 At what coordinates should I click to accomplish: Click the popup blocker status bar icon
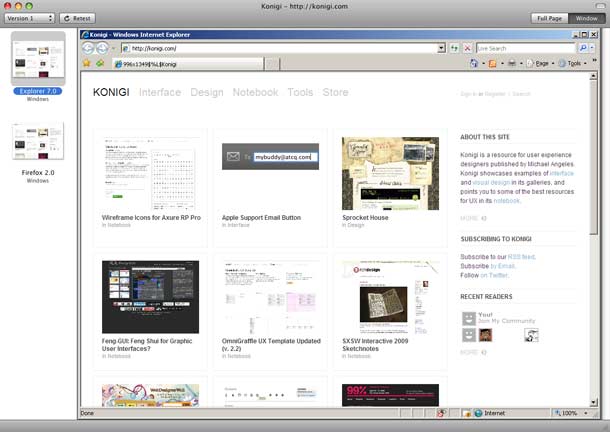tap(441, 413)
